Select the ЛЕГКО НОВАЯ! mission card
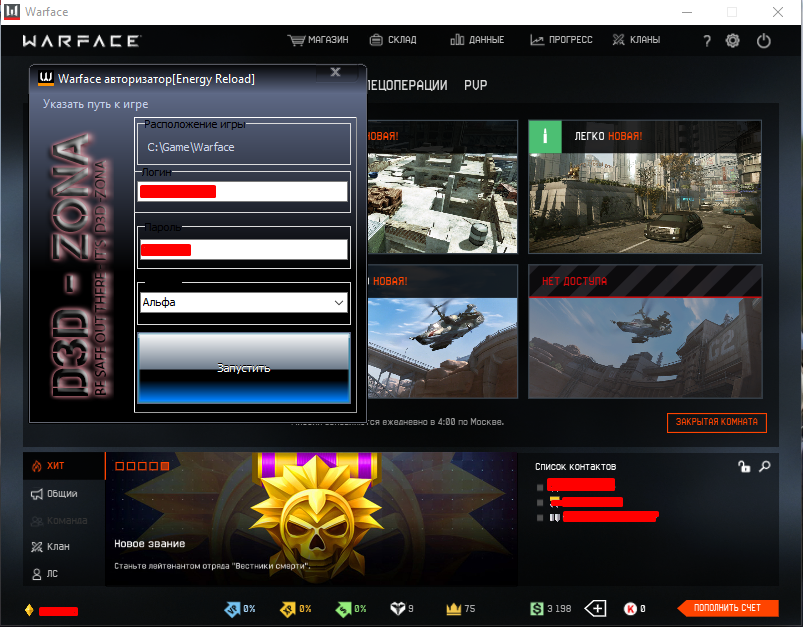 (645, 187)
